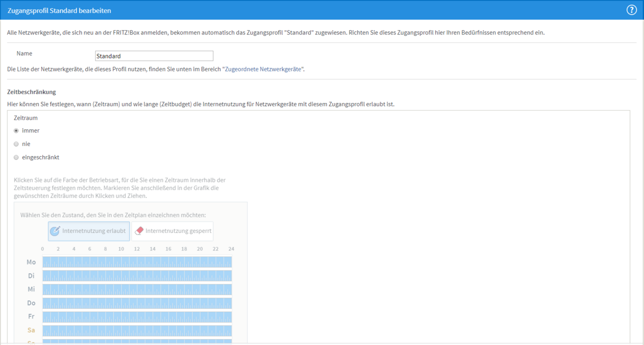Click the title "Zugangsprofil Standard bearbeiten"

[x=60, y=10]
